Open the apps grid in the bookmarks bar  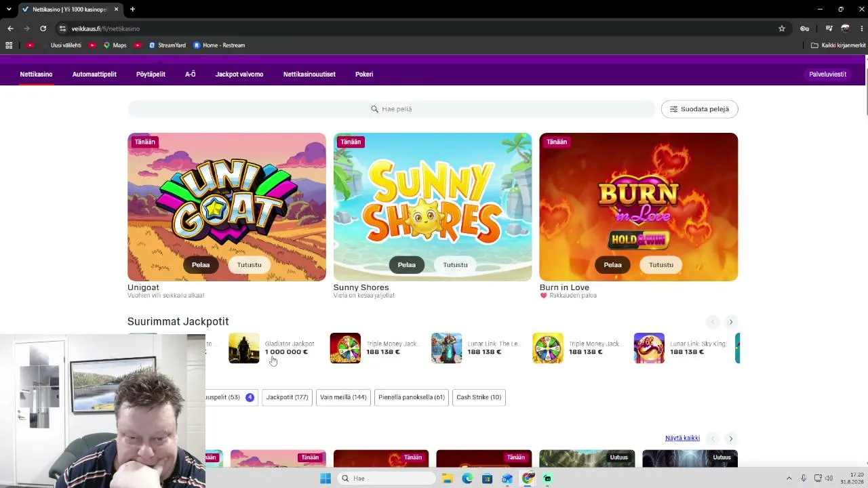point(9,45)
